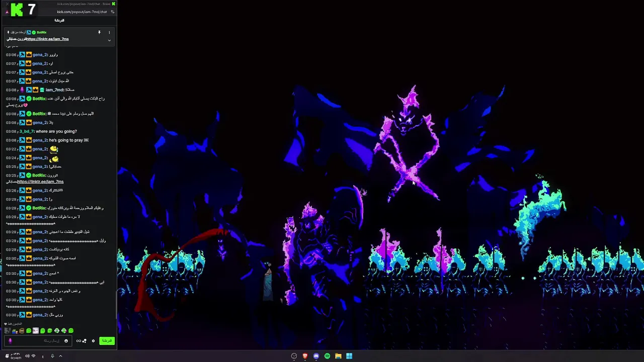The height and width of the screenshot is (362, 644).
Task: Focus the send message input field
Action: 39,341
